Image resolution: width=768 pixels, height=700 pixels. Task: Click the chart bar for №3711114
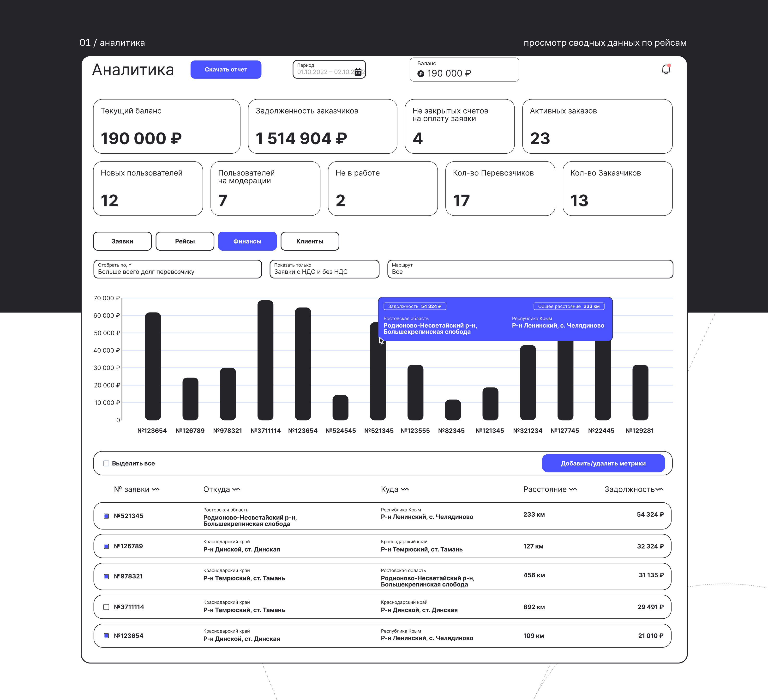[265, 360]
